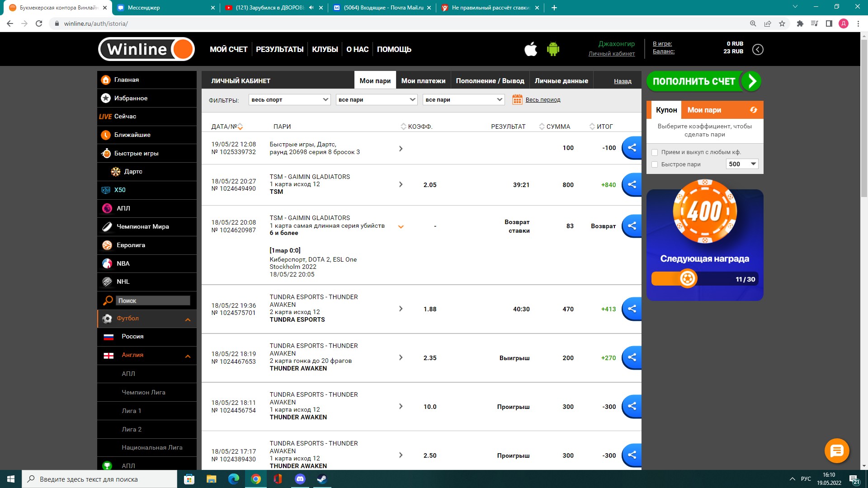Open Steam from the taskbar
The width and height of the screenshot is (868, 488).
pyautogui.click(x=321, y=479)
